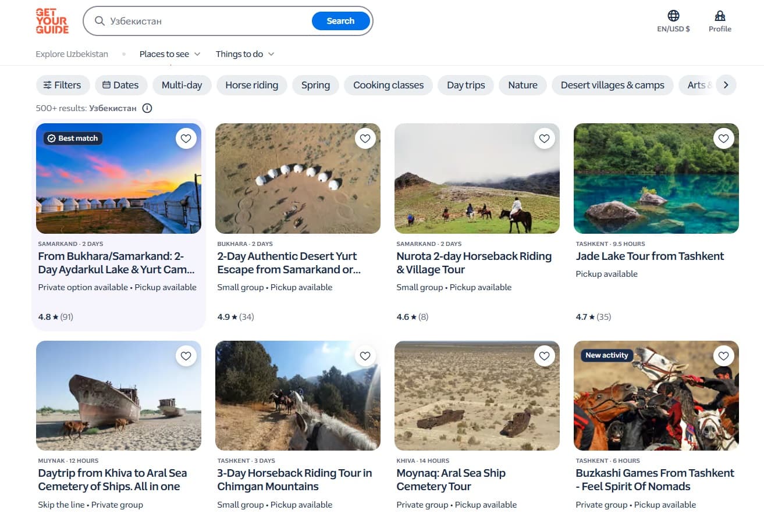The image size is (764, 532).
Task: Open the Profile icon
Action: click(720, 16)
